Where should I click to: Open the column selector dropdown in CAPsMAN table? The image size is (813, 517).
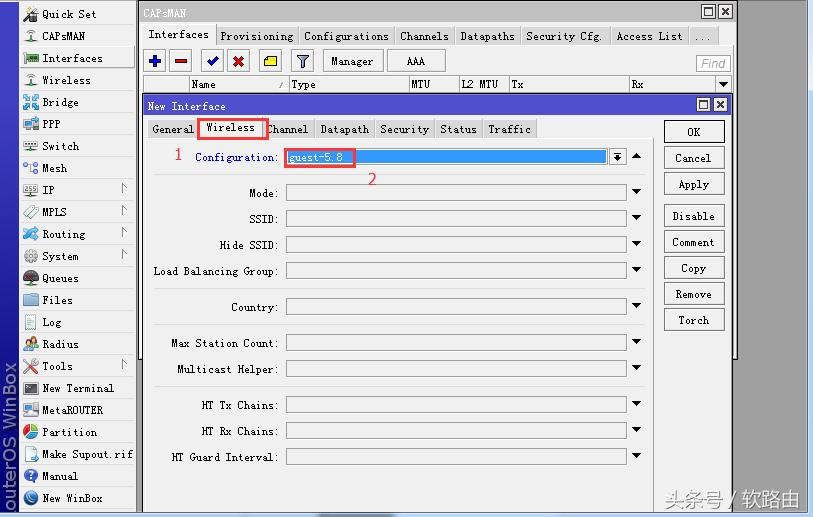(723, 84)
